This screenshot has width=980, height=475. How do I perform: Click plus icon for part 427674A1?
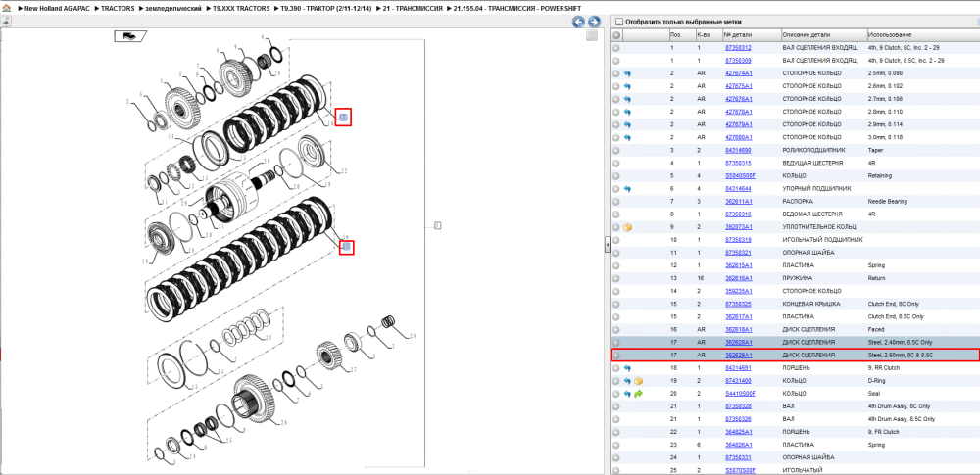[x=616, y=73]
